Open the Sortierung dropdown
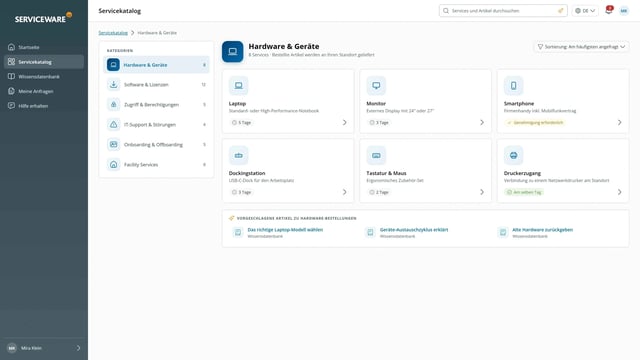This screenshot has width=640, height=360. tap(581, 47)
